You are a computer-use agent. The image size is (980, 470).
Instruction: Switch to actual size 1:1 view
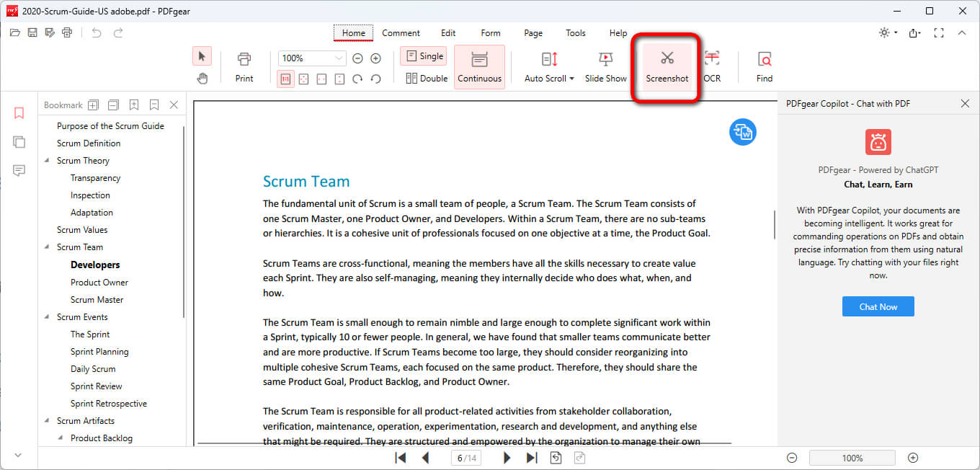[x=285, y=78]
